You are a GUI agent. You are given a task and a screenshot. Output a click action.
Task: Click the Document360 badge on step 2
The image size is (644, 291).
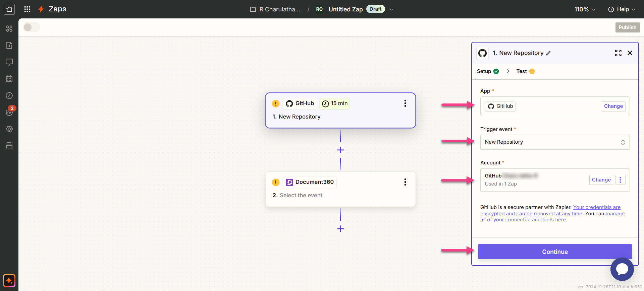pos(310,182)
